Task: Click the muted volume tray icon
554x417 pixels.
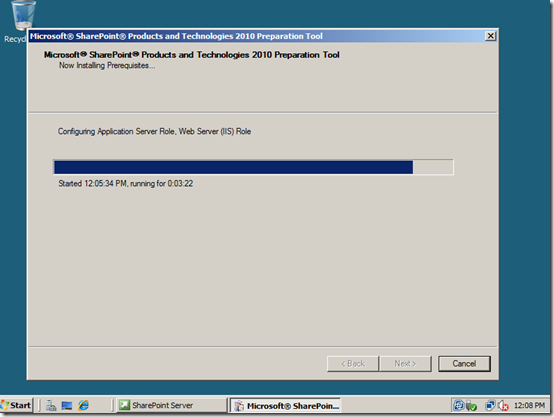Action: [x=503, y=405]
